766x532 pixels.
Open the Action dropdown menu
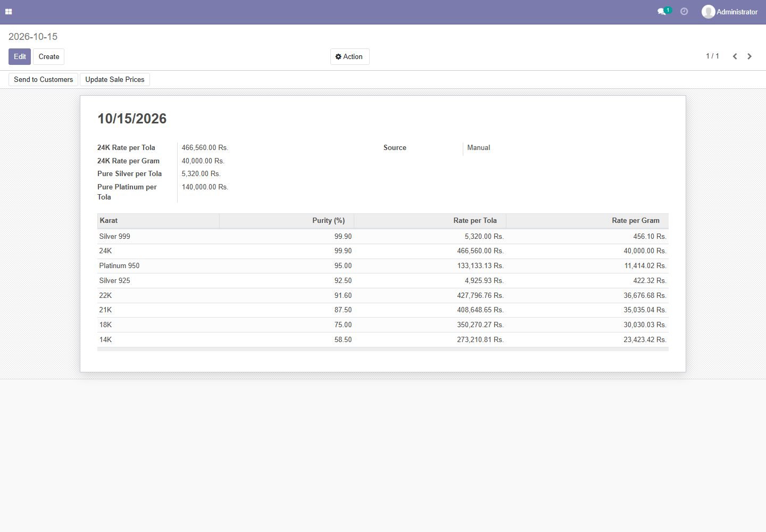(x=350, y=56)
